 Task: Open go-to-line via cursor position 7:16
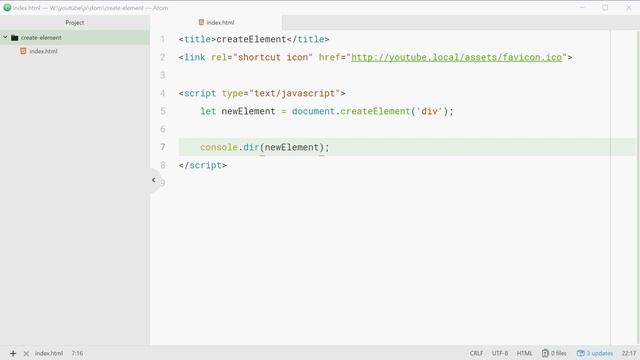click(78, 353)
